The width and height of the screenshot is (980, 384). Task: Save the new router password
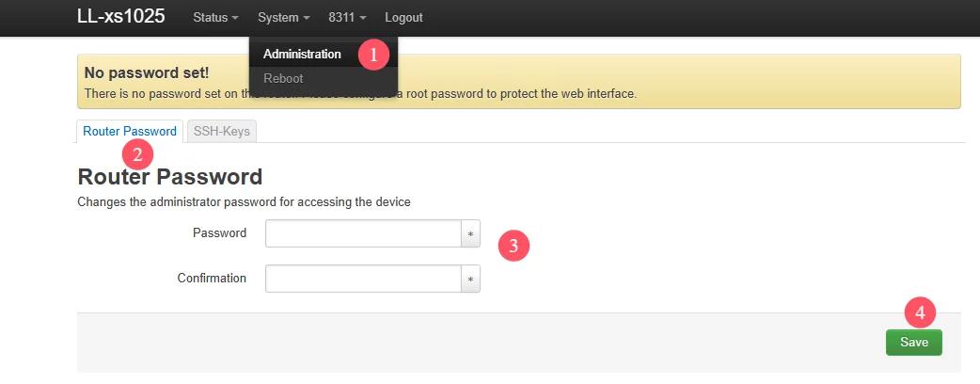tap(914, 342)
